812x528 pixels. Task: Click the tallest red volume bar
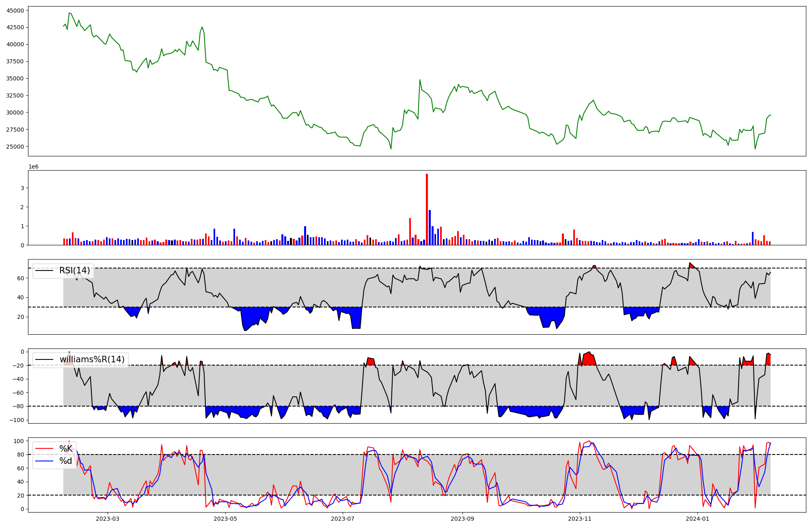click(427, 209)
